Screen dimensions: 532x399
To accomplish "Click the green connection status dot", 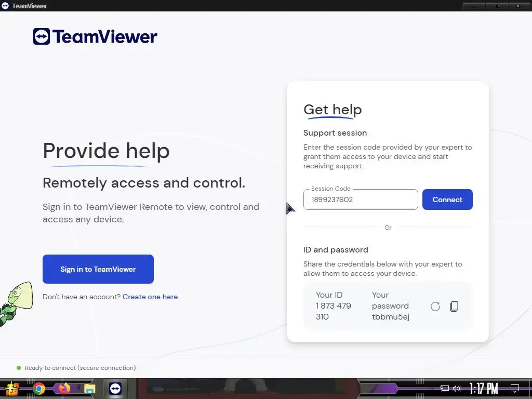I will coord(19,368).
